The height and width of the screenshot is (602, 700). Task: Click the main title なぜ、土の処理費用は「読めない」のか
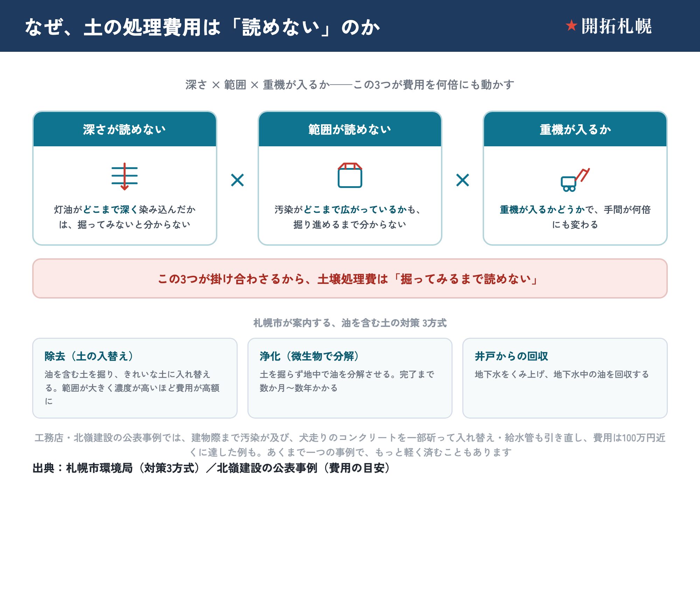click(x=202, y=27)
